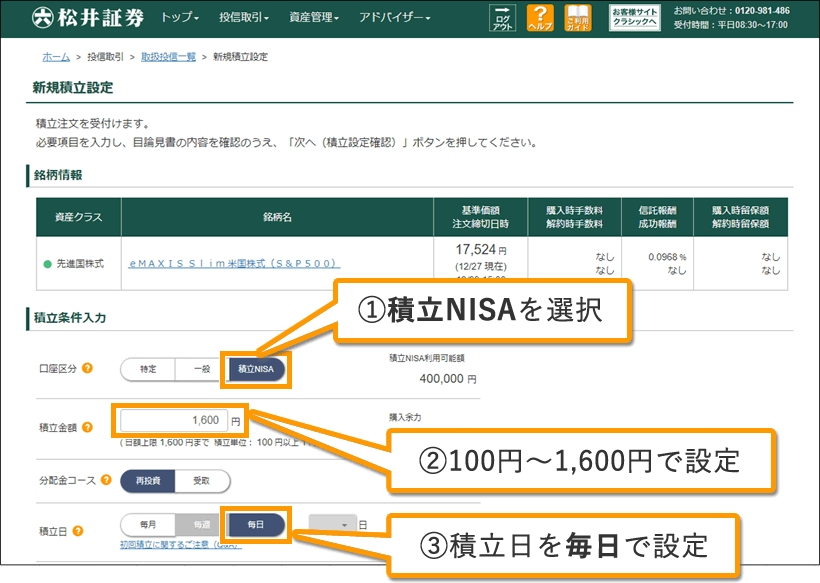Open the アドバイザー menu
Screen dimensions: 820x583
(x=395, y=17)
